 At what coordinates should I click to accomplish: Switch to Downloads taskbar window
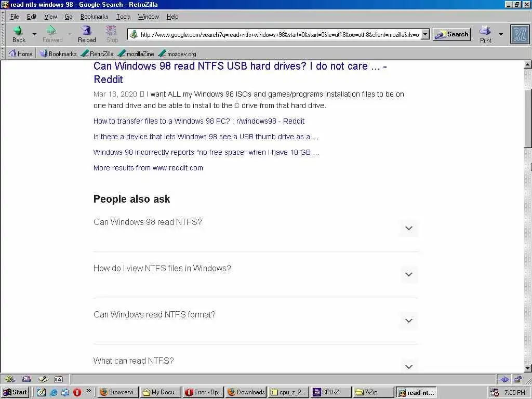click(246, 393)
